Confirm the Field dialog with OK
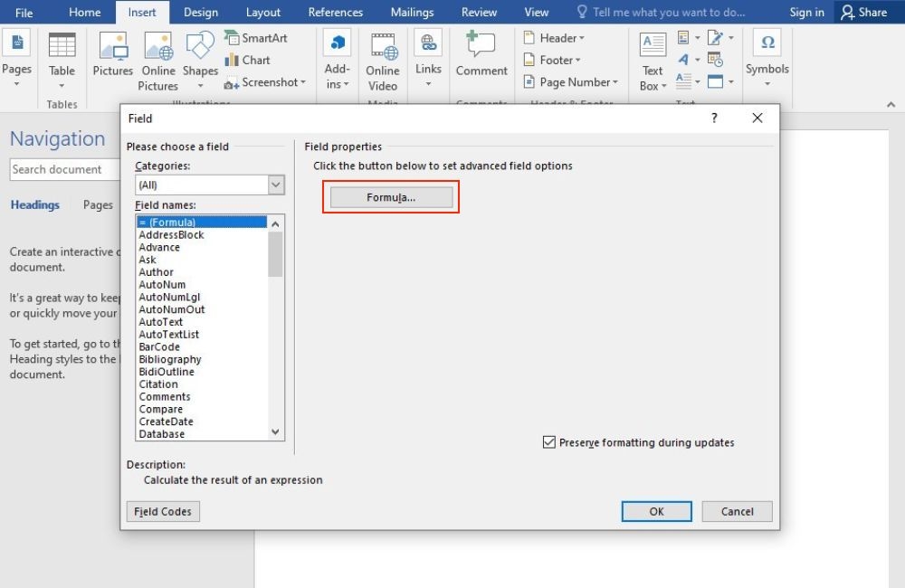 coord(657,511)
